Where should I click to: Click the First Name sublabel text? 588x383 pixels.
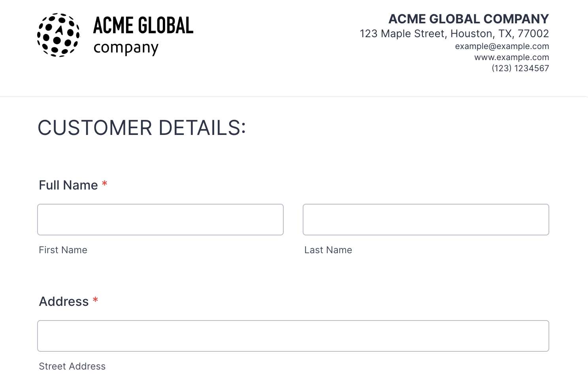(63, 250)
